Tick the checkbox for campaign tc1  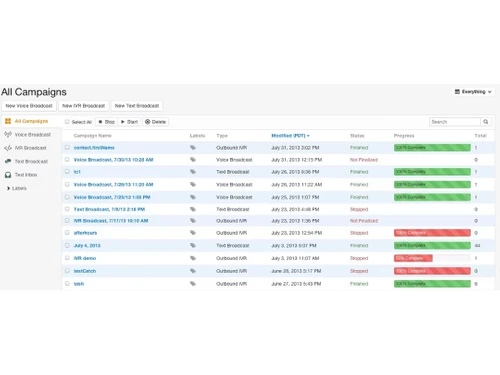tap(67, 171)
